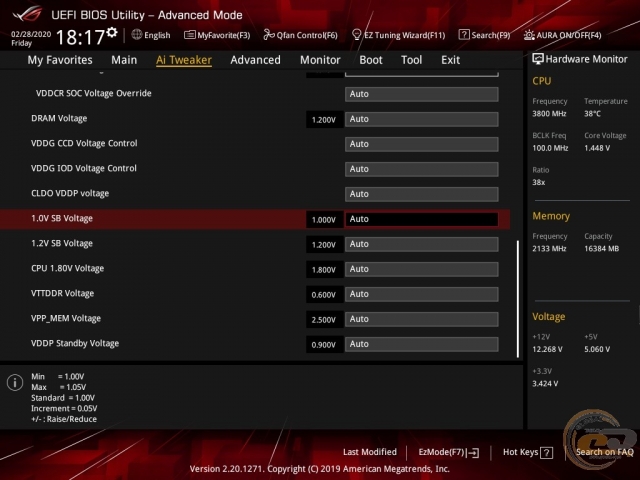
Task: Click the globe language icon
Action: pyautogui.click(x=137, y=35)
